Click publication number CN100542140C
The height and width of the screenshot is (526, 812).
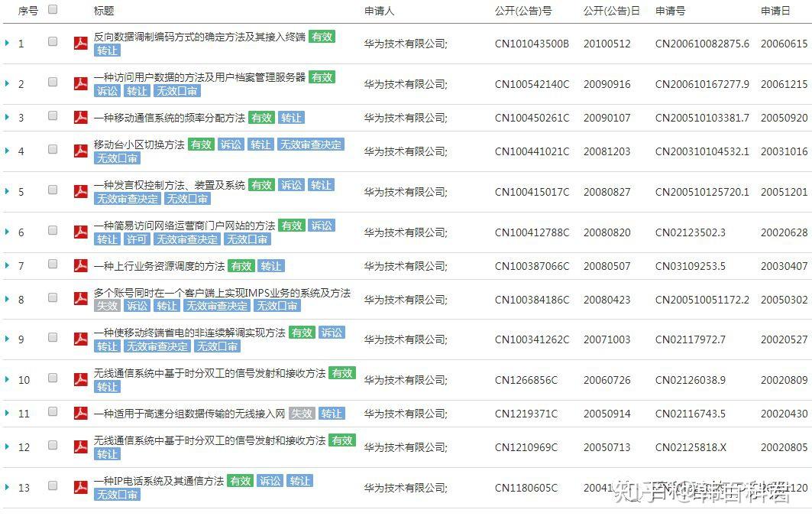coord(532,84)
